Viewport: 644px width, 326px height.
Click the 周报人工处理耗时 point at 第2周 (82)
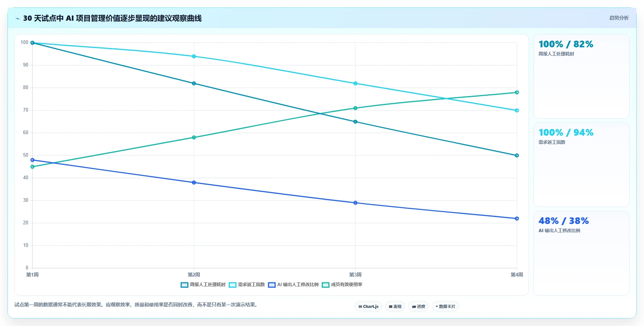(194, 84)
